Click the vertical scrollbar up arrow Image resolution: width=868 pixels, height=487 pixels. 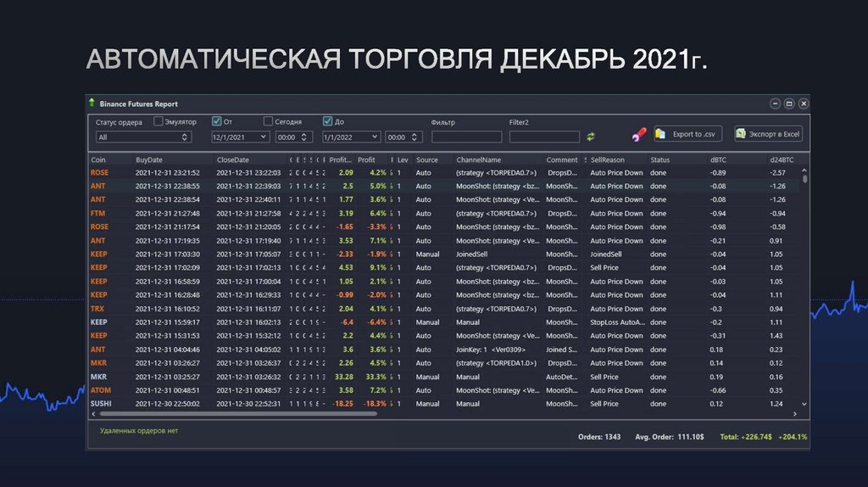point(804,170)
